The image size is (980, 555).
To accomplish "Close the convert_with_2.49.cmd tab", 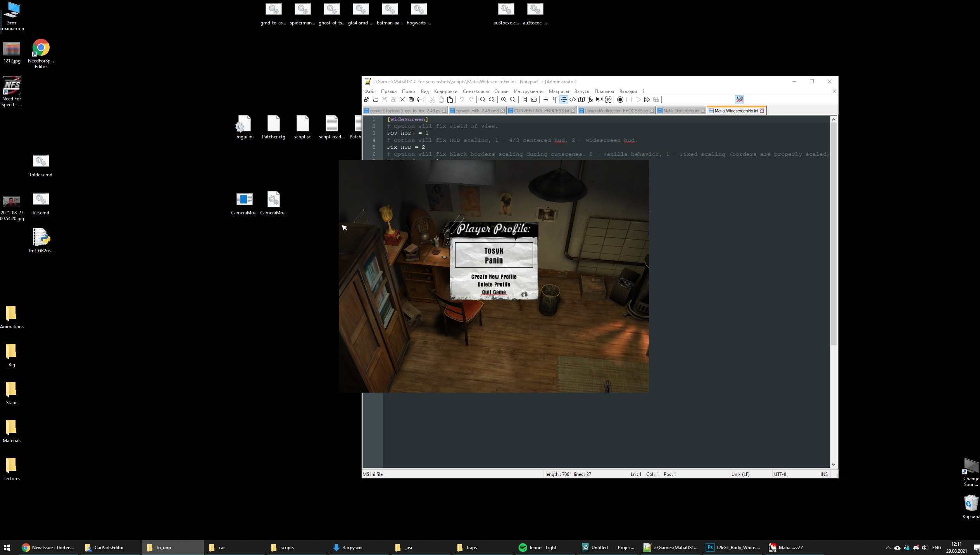I will pyautogui.click(x=503, y=111).
